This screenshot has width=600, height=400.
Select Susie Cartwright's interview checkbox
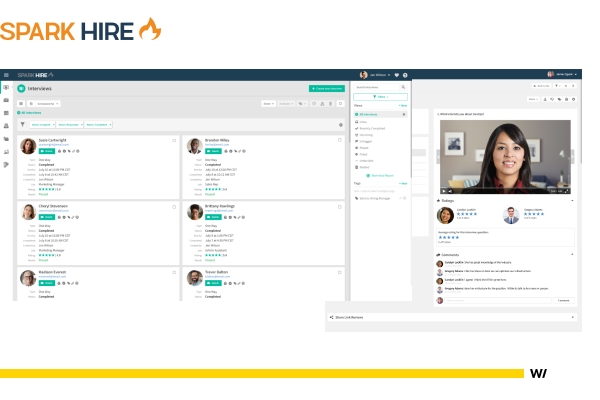click(176, 140)
